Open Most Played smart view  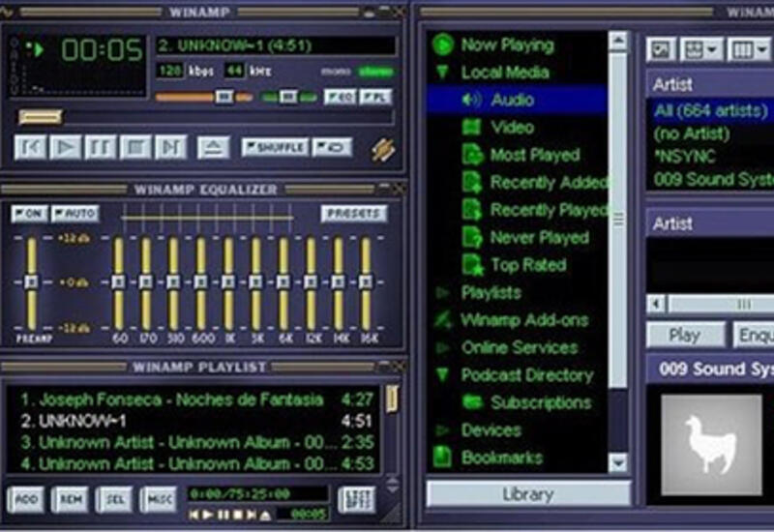click(535, 155)
